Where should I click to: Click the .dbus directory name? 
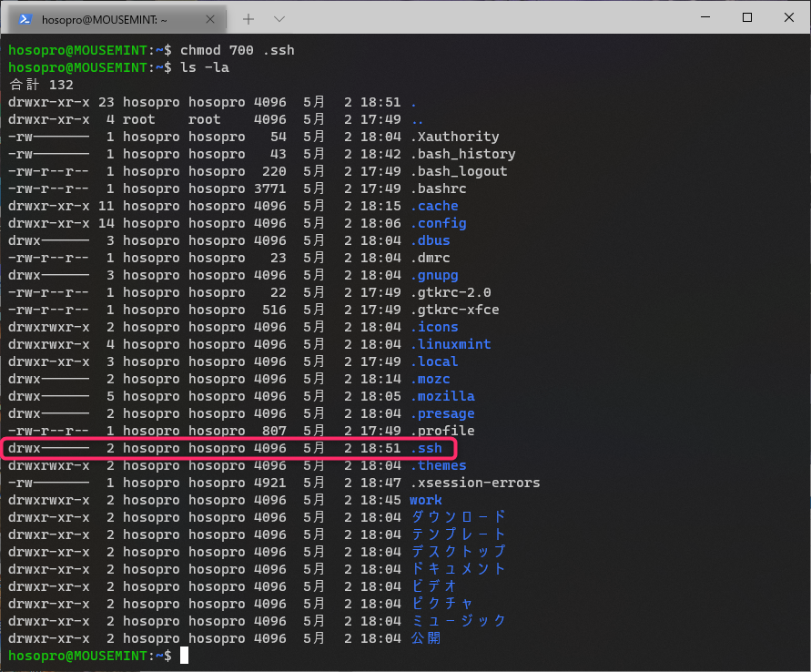(431, 240)
